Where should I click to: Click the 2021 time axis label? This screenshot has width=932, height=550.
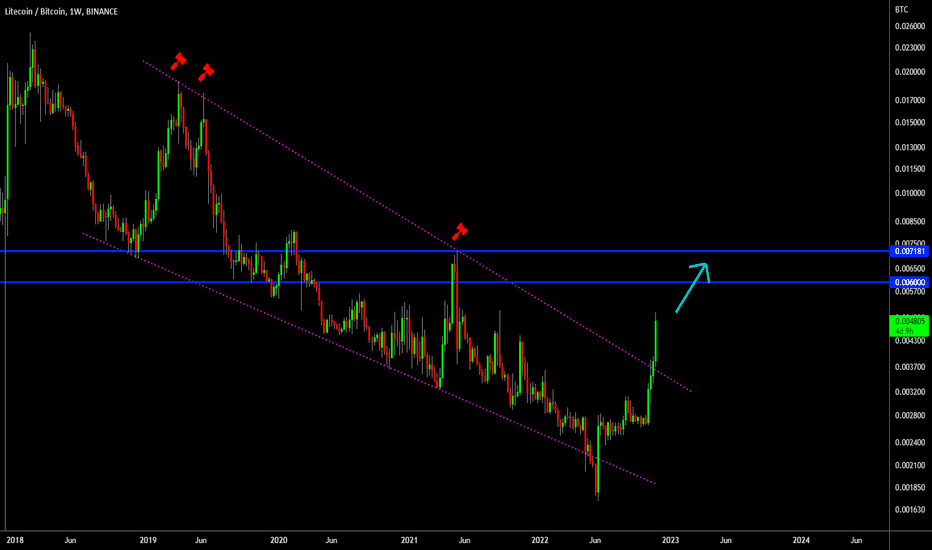pyautogui.click(x=409, y=540)
